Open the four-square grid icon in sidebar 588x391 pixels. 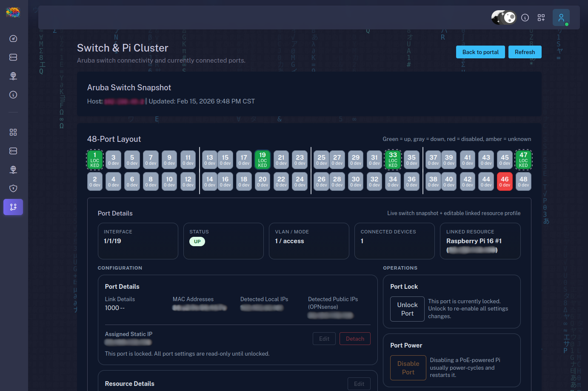pyautogui.click(x=13, y=132)
